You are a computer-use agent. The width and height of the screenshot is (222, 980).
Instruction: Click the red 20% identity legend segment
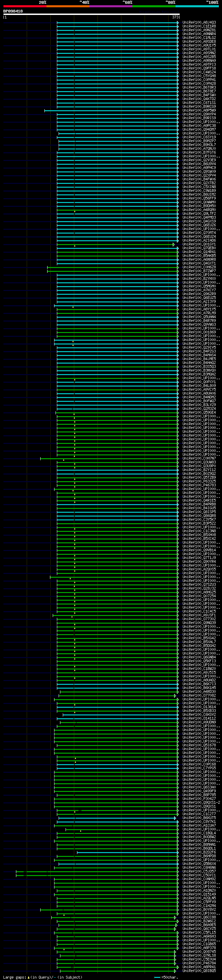point(25,6)
